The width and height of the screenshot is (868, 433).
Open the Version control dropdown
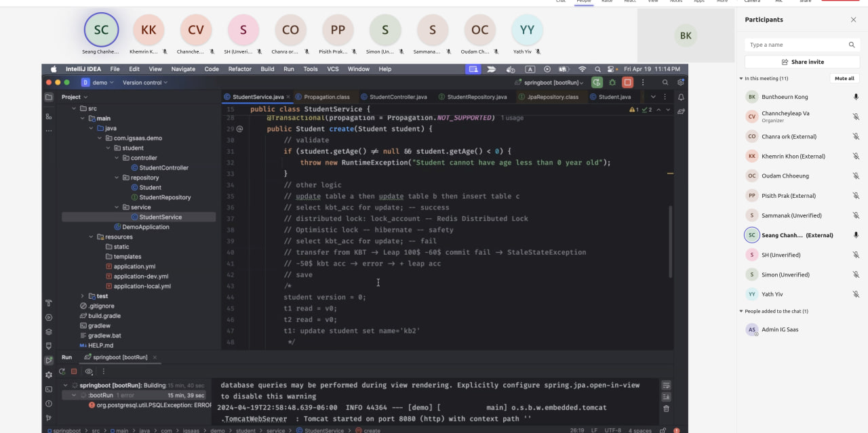coord(144,83)
